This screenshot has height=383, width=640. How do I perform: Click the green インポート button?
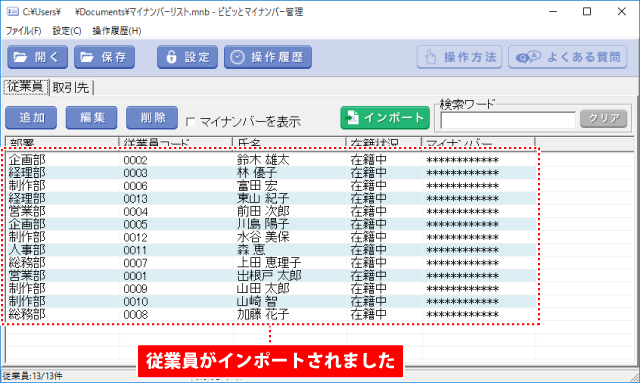(385, 118)
